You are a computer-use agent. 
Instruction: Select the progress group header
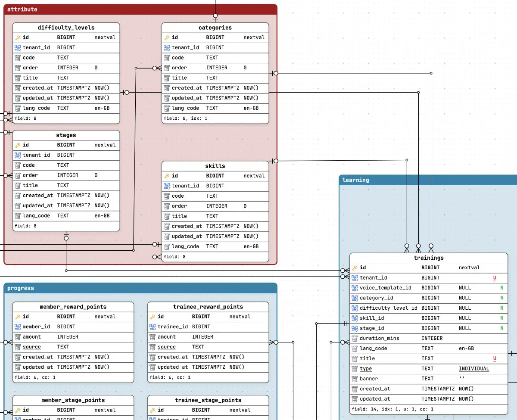(140, 288)
